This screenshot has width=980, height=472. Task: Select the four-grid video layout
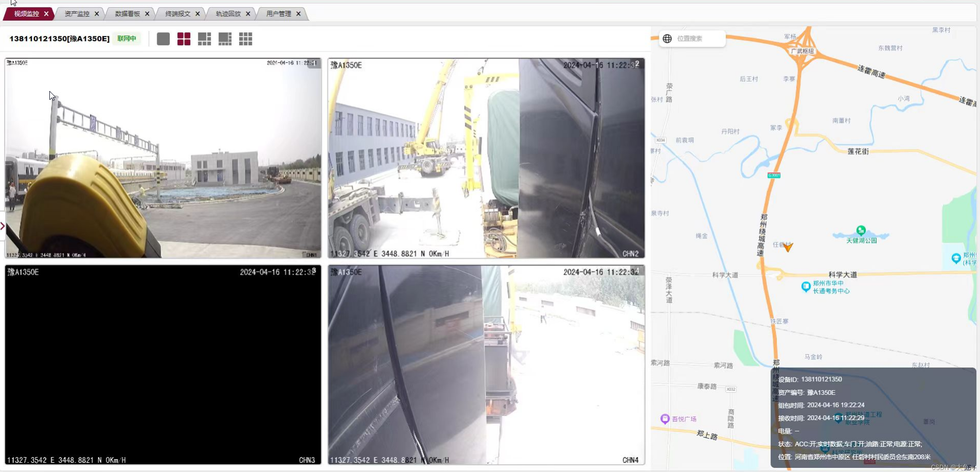(x=184, y=39)
